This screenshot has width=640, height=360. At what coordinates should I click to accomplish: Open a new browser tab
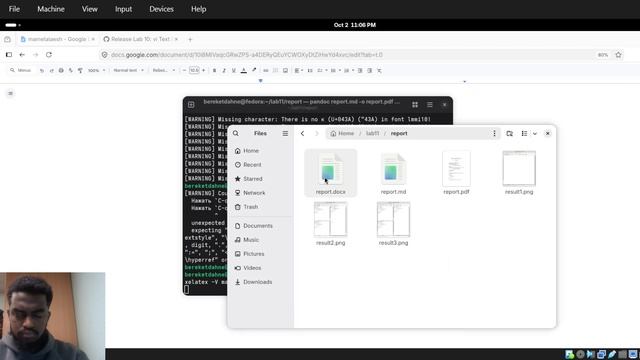[190, 40]
